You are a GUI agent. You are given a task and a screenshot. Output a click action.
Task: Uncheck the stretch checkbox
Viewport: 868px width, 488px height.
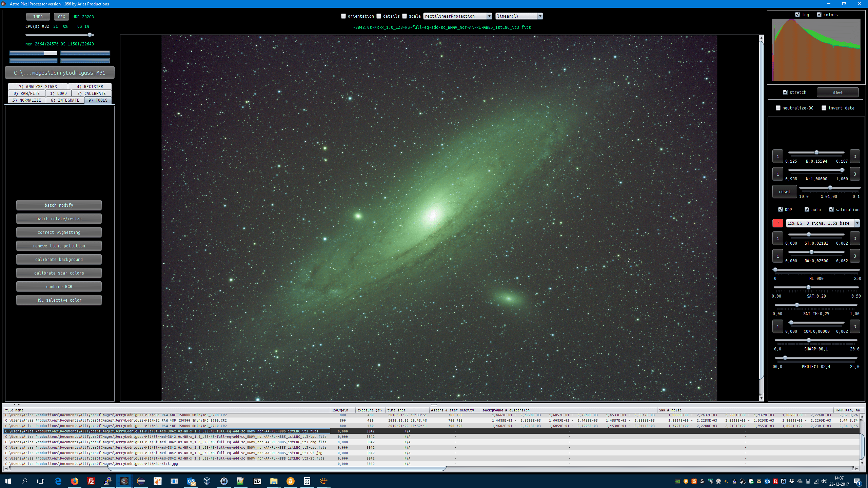click(785, 92)
